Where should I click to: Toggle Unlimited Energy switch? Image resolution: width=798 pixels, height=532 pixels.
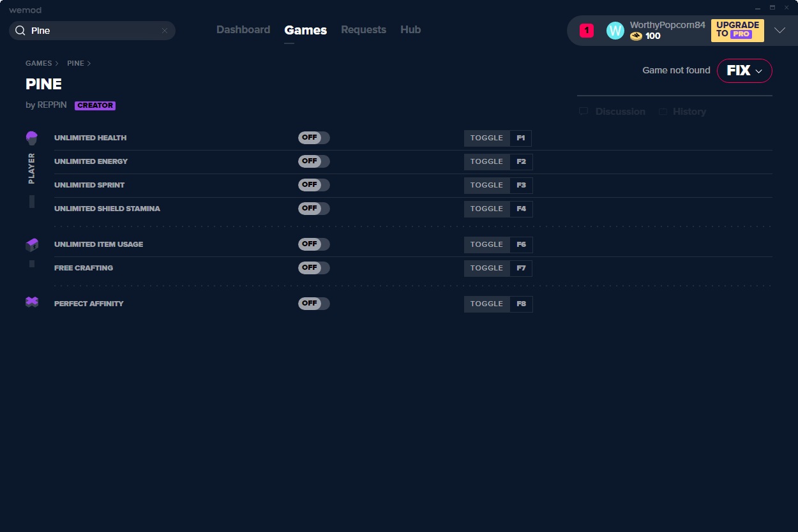click(x=314, y=161)
